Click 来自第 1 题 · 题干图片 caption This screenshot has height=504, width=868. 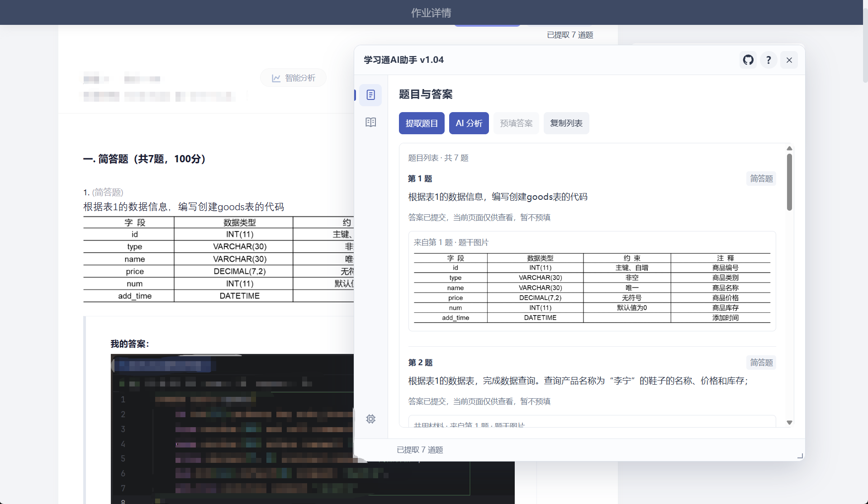click(451, 242)
